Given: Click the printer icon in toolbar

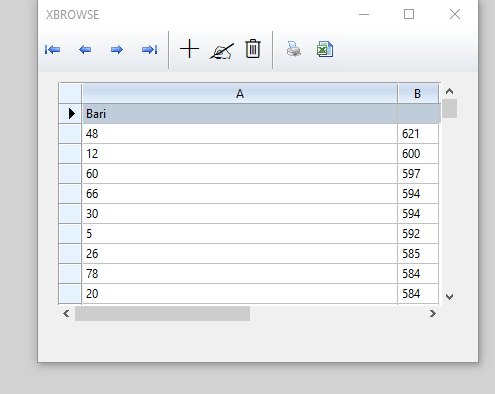Looking at the screenshot, I should pos(294,49).
